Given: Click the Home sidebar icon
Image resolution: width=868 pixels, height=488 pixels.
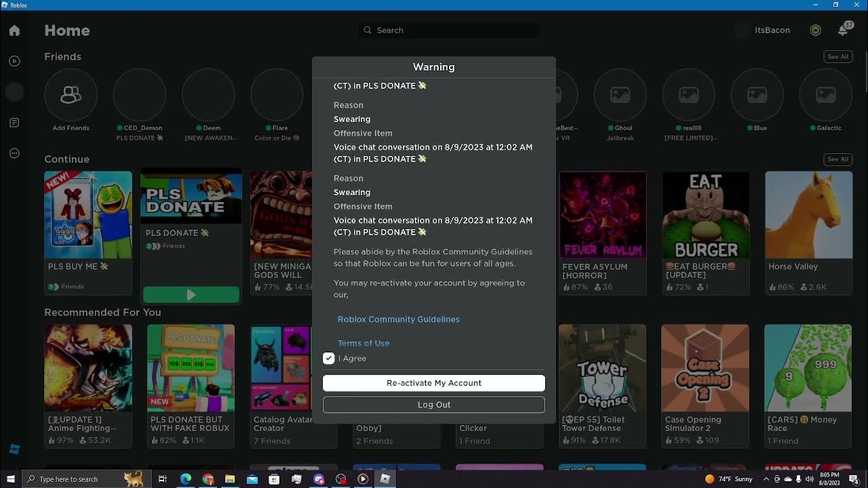Looking at the screenshot, I should [x=14, y=30].
